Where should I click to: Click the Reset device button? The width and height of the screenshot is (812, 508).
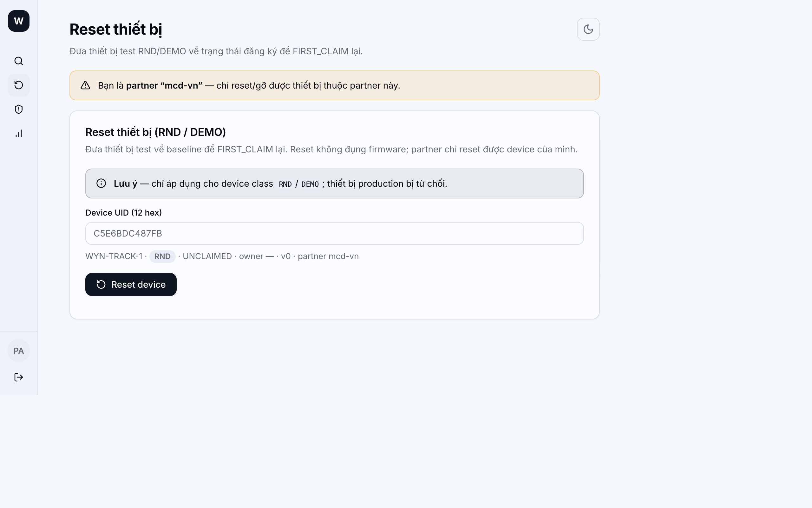(131, 284)
